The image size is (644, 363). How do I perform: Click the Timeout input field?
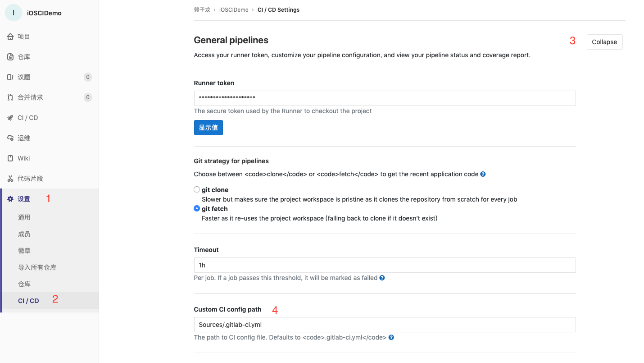pos(385,265)
